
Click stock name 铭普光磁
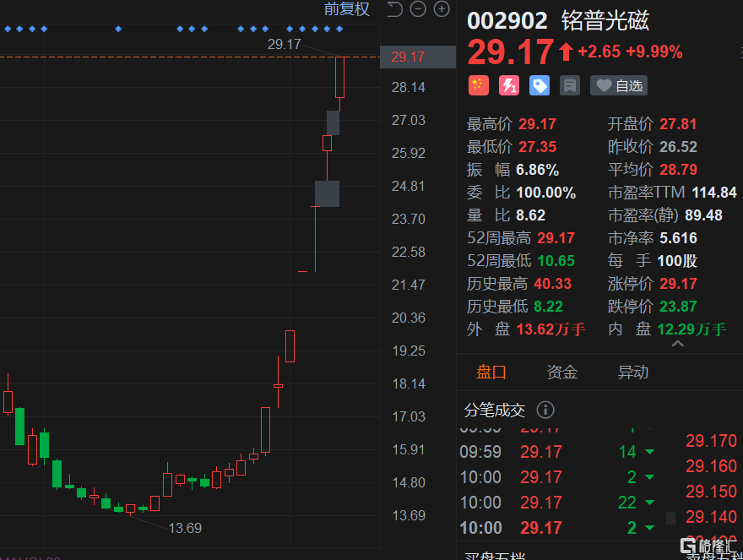tap(605, 21)
